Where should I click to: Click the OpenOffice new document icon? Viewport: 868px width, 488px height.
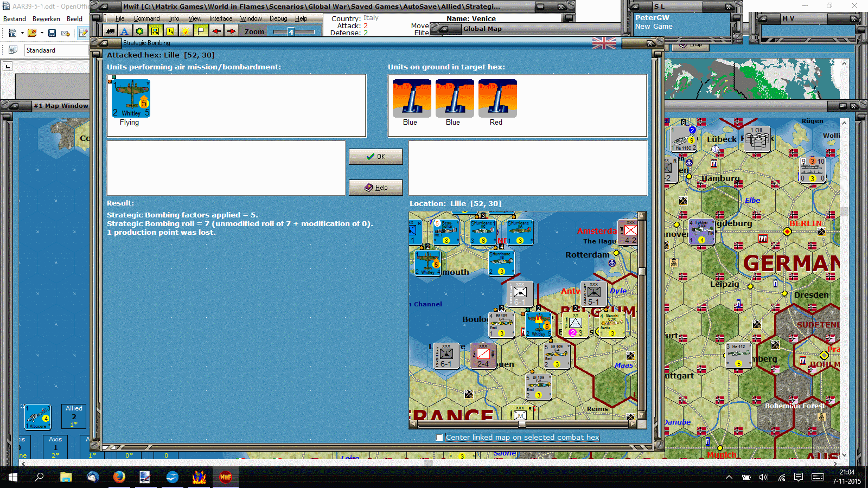[12, 33]
